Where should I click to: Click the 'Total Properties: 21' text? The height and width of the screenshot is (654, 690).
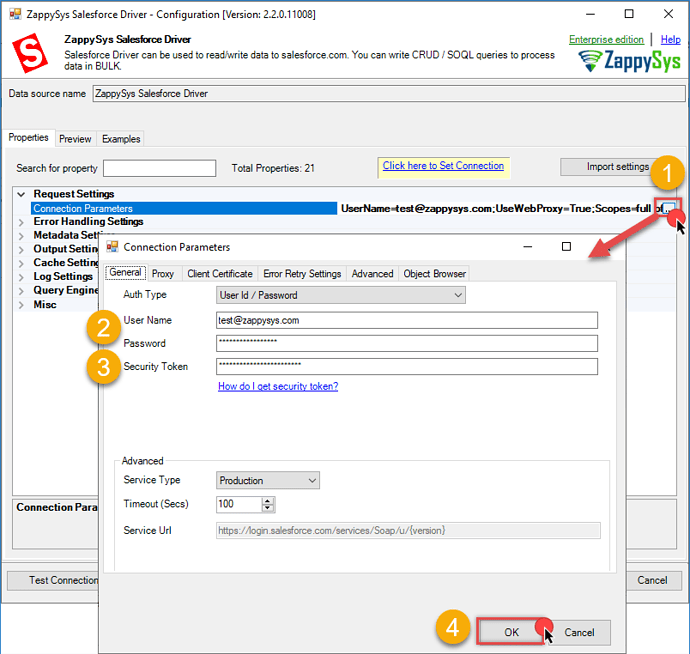[x=273, y=168]
